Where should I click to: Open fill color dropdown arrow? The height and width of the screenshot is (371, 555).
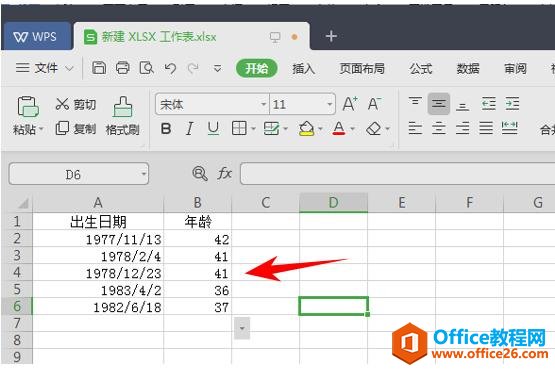320,129
